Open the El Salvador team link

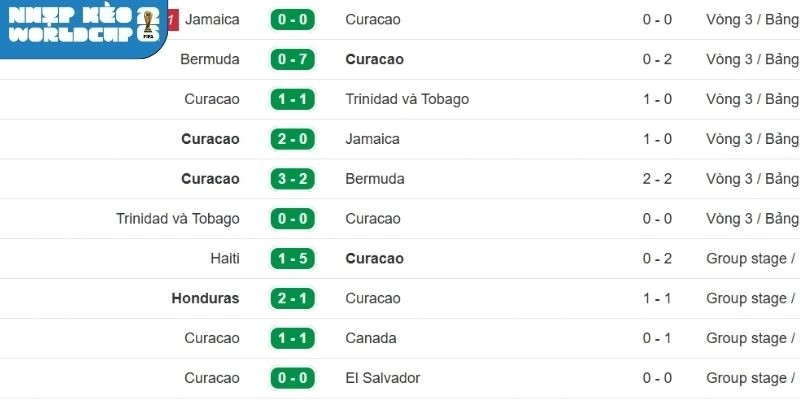pyautogui.click(x=382, y=378)
